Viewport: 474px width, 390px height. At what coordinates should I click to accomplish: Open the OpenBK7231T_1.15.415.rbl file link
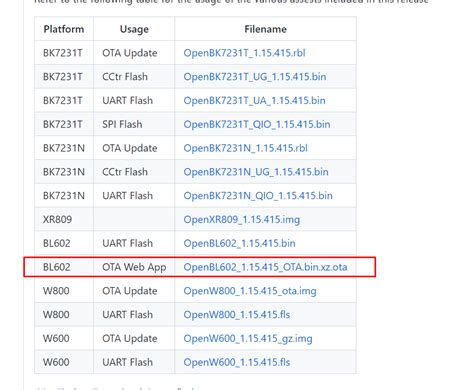click(244, 53)
